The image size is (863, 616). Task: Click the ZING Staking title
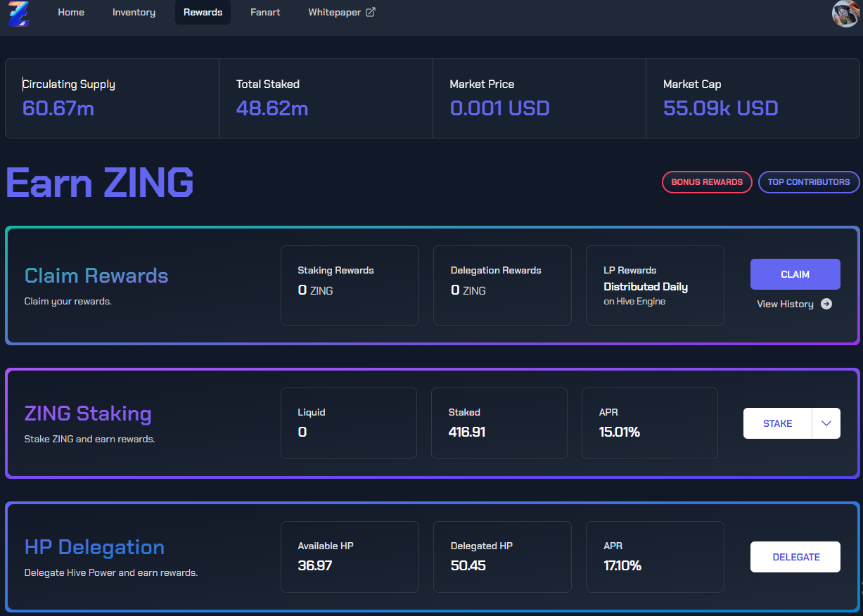(x=88, y=413)
